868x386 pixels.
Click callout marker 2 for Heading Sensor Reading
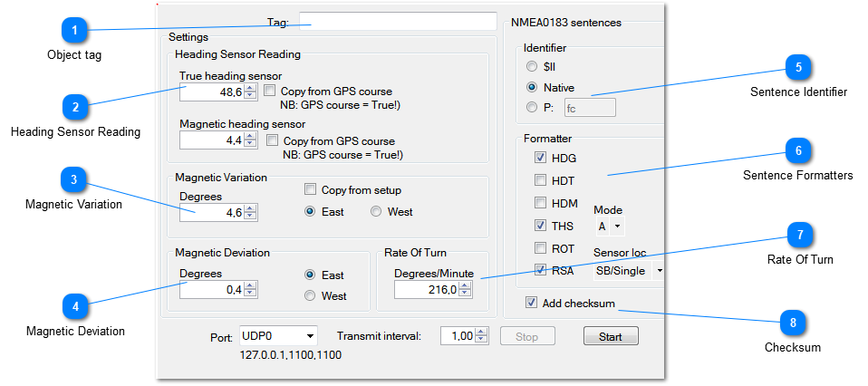pyautogui.click(x=75, y=108)
